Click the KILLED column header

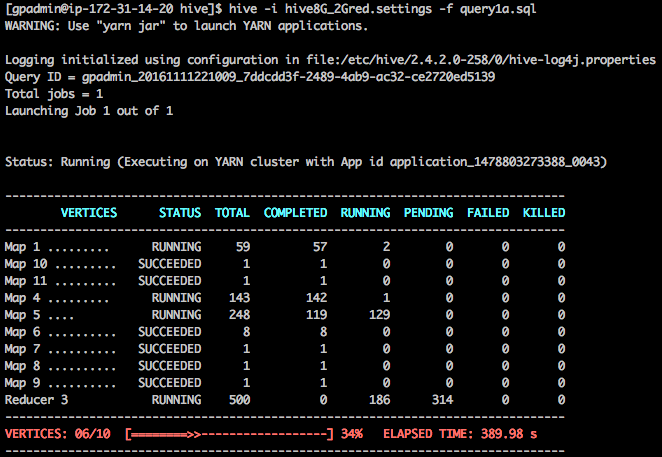click(x=544, y=212)
